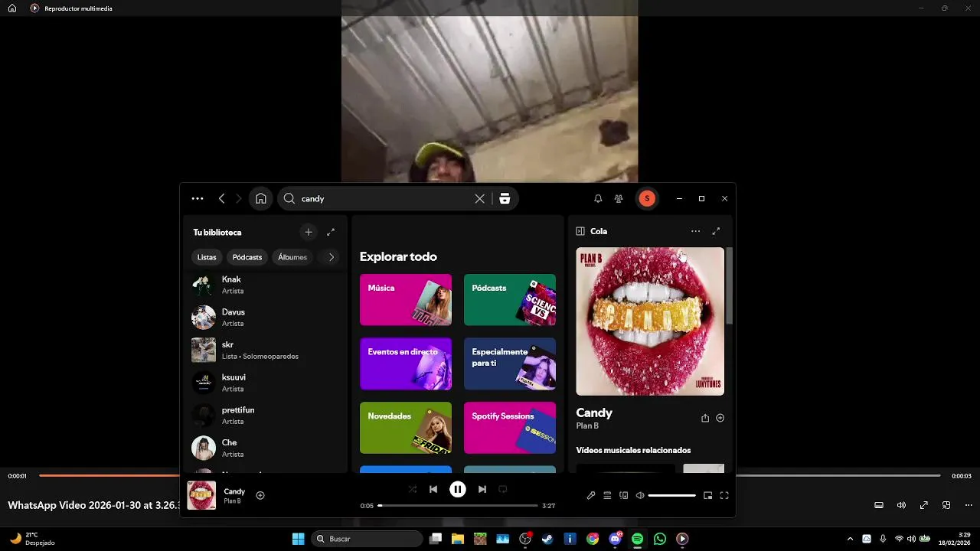Toggle media player subtitles and captions
Viewport: 980px width, 551px height.
(879, 505)
